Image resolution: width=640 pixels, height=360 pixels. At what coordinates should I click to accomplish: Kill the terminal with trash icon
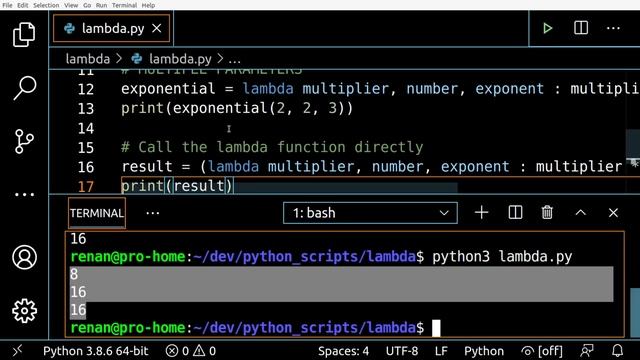[x=547, y=213]
